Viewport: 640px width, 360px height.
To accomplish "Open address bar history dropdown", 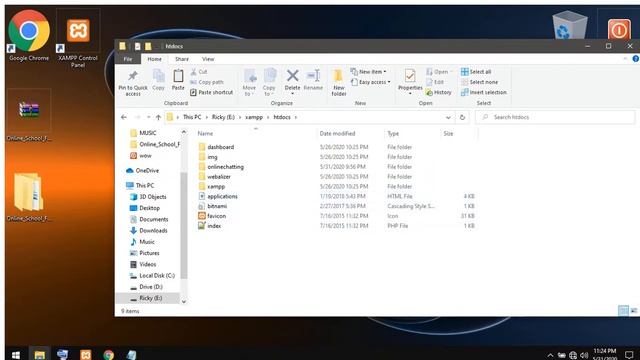I will 448,117.
